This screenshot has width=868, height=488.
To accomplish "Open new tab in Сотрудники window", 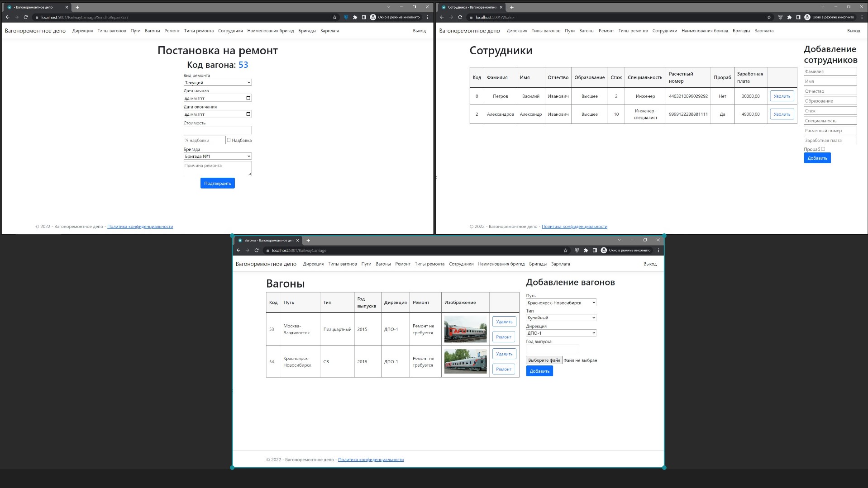I will (512, 7).
